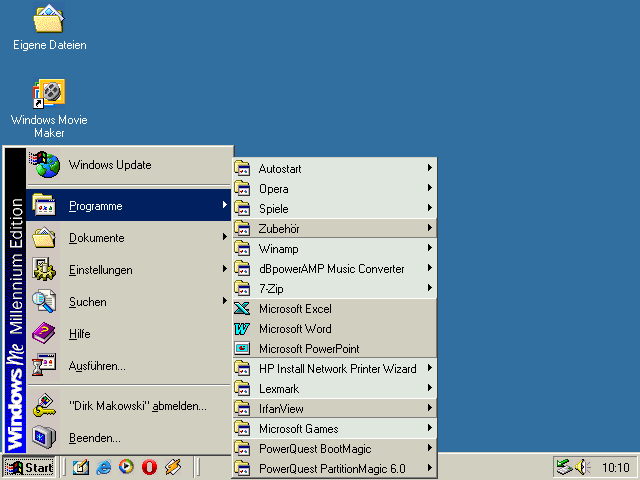Click the Ausführen run icon

44,365
